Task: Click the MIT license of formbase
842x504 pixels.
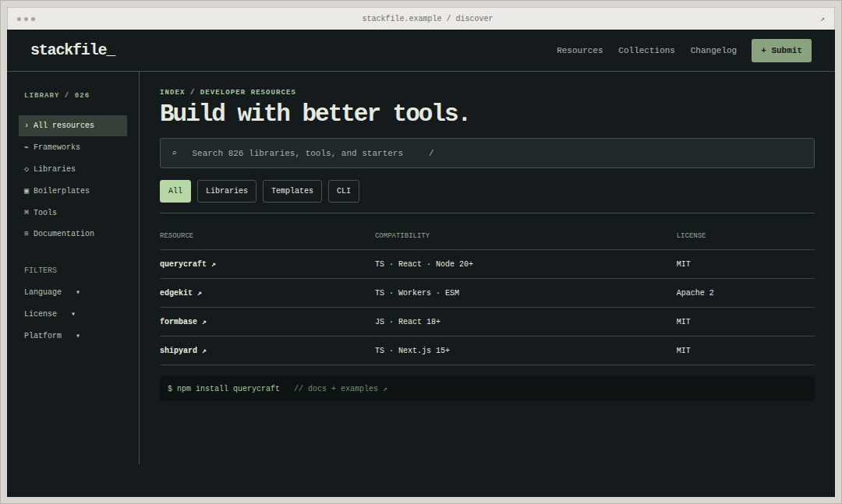Action: tap(683, 322)
